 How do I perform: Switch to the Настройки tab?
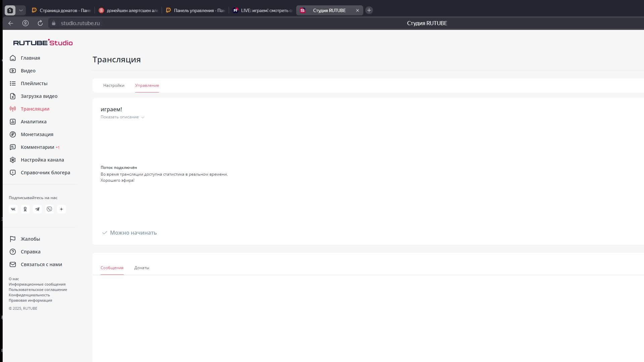click(x=114, y=85)
